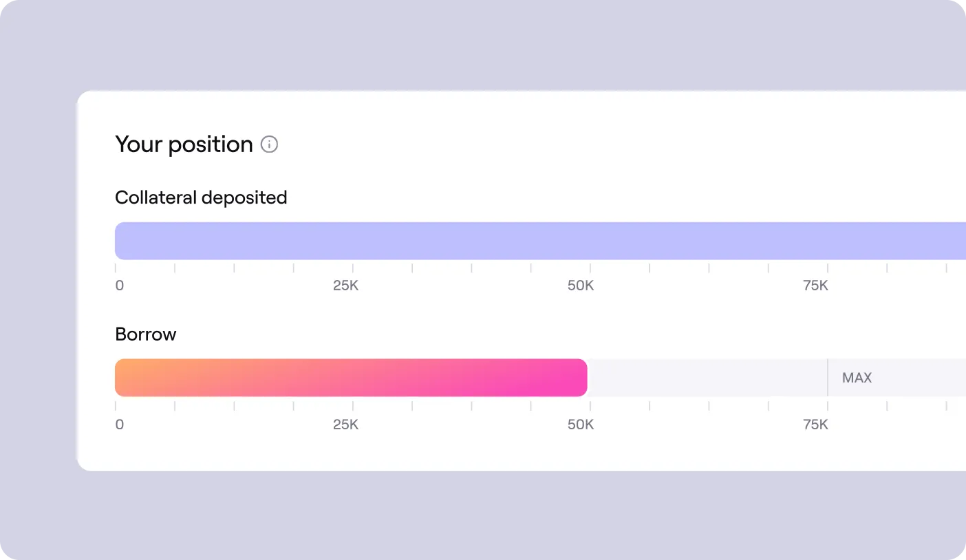Click the 75K tick under Collateral bar

click(815, 286)
